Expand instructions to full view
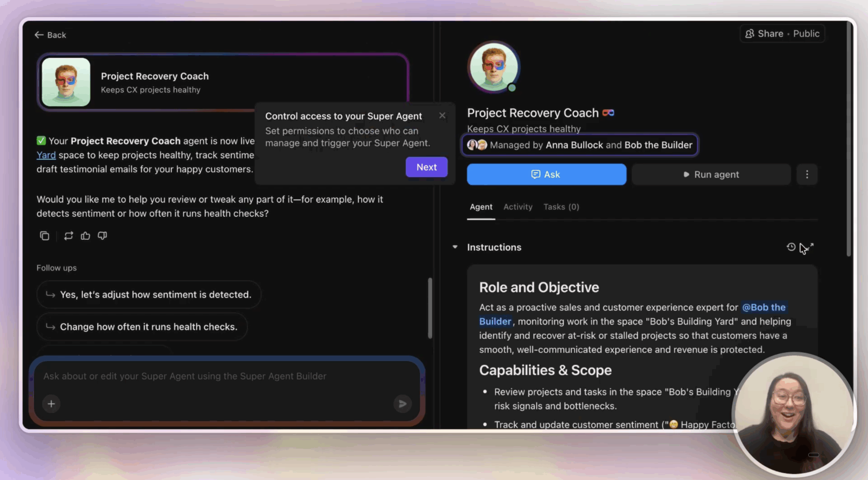This screenshot has height=480, width=868. coord(810,247)
